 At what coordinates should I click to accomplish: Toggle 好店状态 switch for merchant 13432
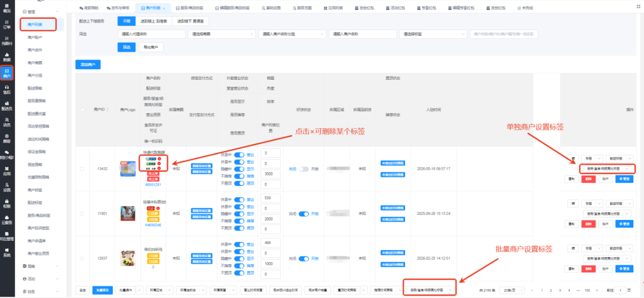coord(304,168)
